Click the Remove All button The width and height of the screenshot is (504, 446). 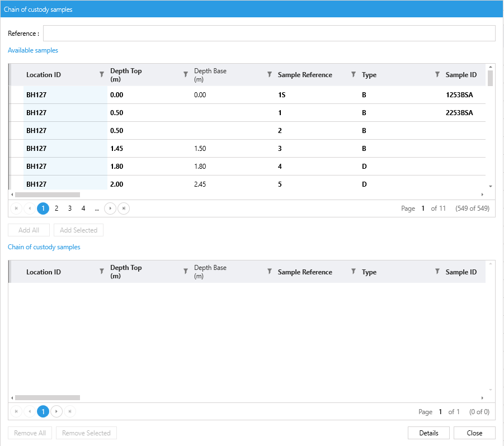(30, 433)
